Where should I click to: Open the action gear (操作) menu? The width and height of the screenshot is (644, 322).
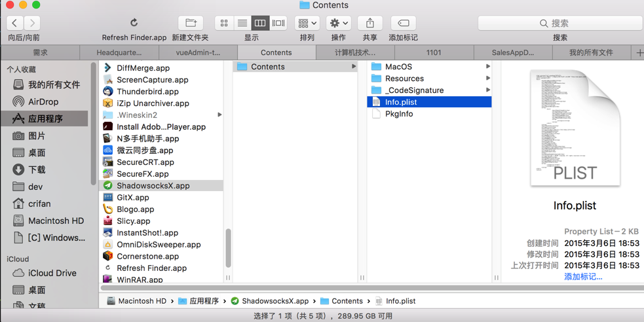339,23
